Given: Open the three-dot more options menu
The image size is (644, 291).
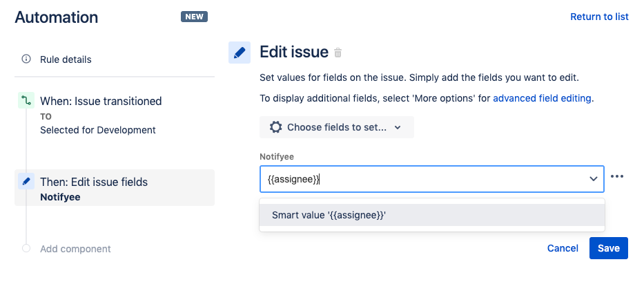Looking at the screenshot, I should tap(617, 177).
